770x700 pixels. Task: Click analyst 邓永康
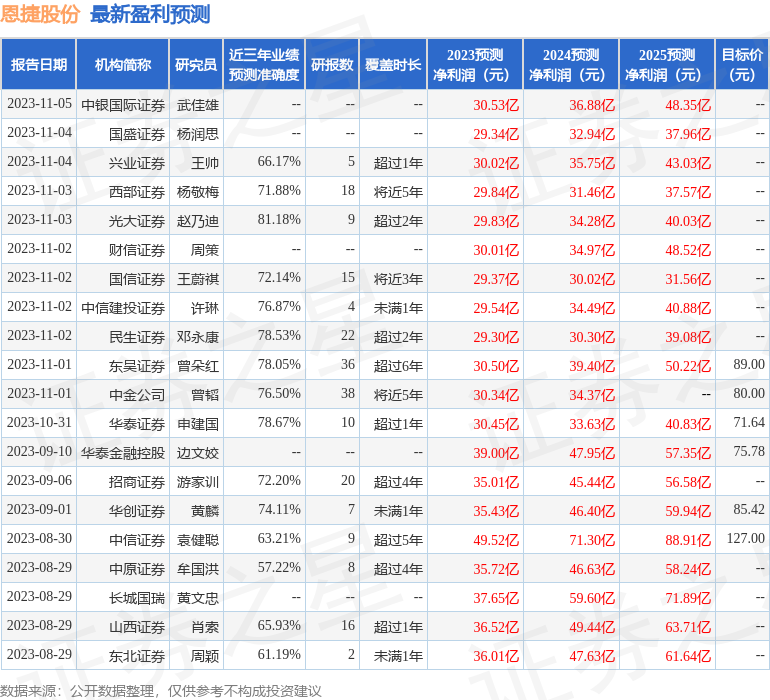tap(198, 336)
